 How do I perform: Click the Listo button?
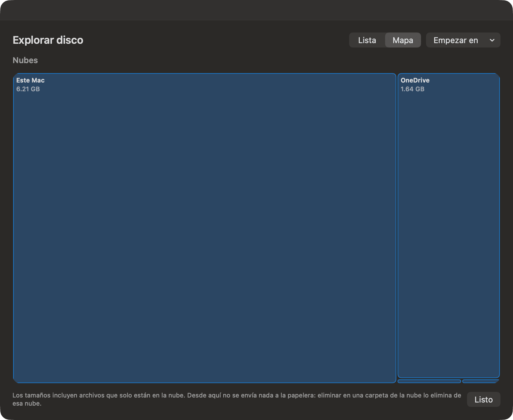pyautogui.click(x=483, y=400)
